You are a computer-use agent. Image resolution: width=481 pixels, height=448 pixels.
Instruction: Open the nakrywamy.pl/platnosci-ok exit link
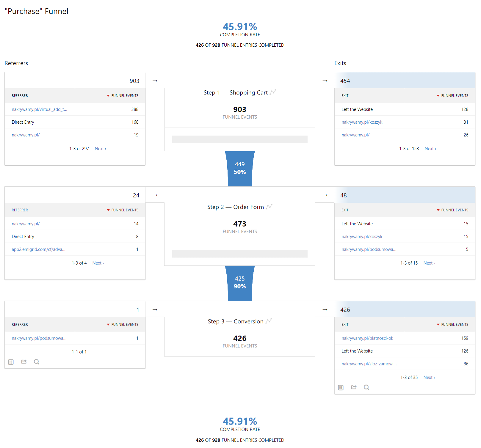(367, 338)
